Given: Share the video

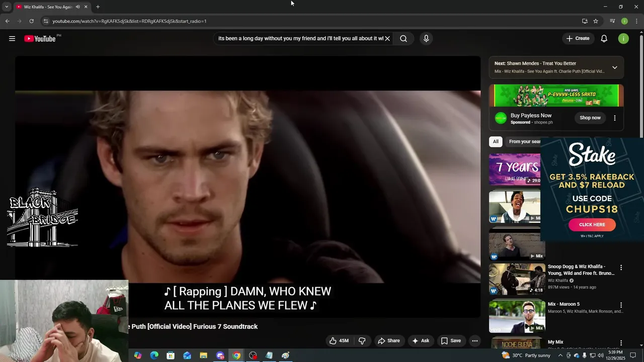Looking at the screenshot, I should (x=389, y=341).
